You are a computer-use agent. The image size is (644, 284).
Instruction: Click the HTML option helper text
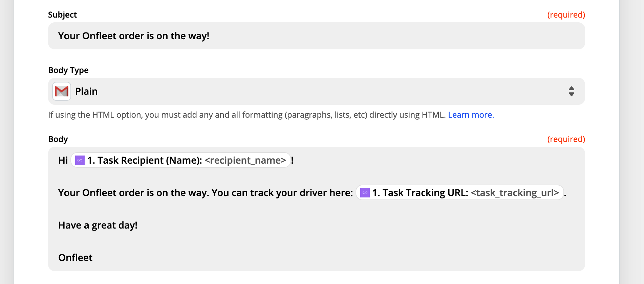pyautogui.click(x=247, y=115)
